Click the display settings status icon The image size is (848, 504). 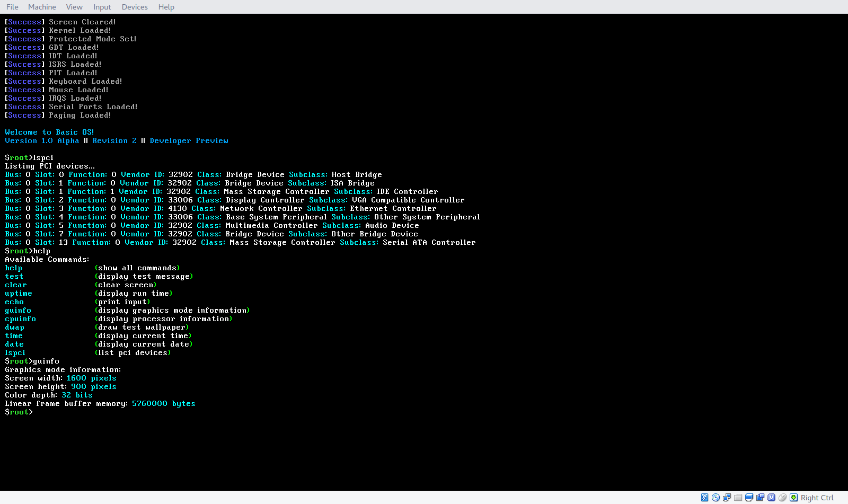click(x=749, y=497)
